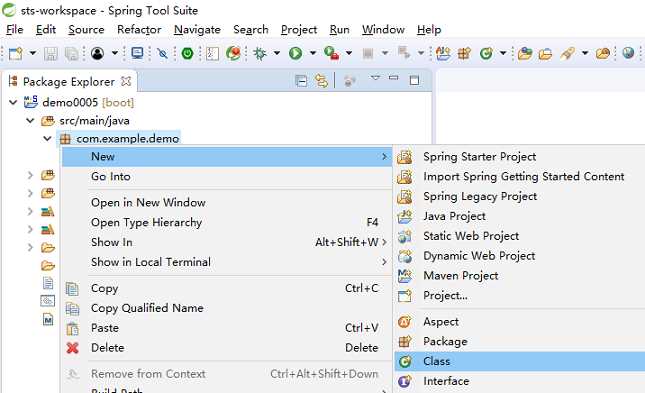Click the Debug bug icon

(x=260, y=53)
